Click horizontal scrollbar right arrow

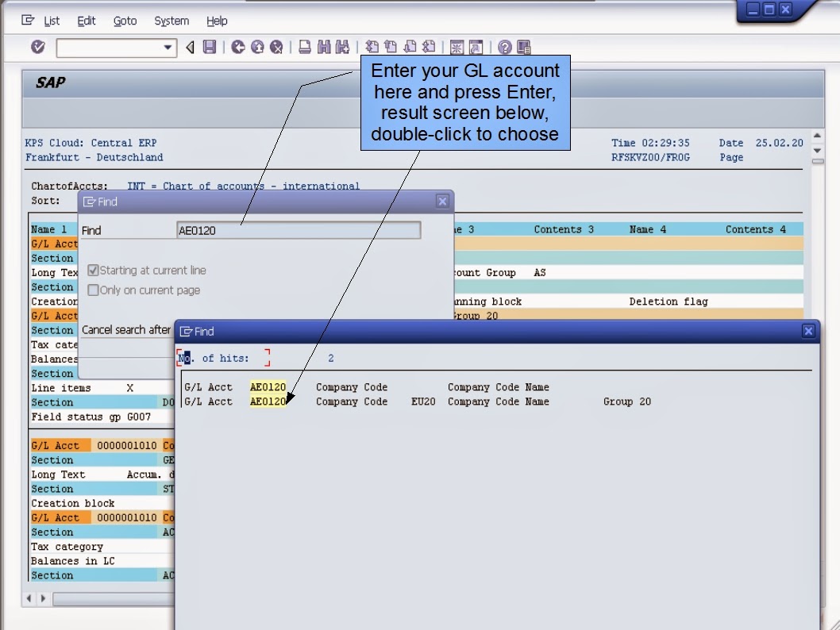(x=44, y=598)
